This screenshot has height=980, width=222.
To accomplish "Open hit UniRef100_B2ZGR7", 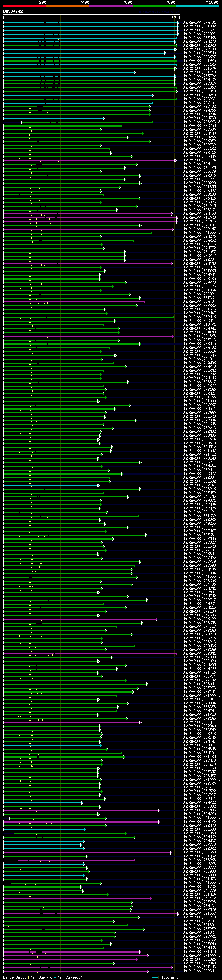I will tap(199, 30).
